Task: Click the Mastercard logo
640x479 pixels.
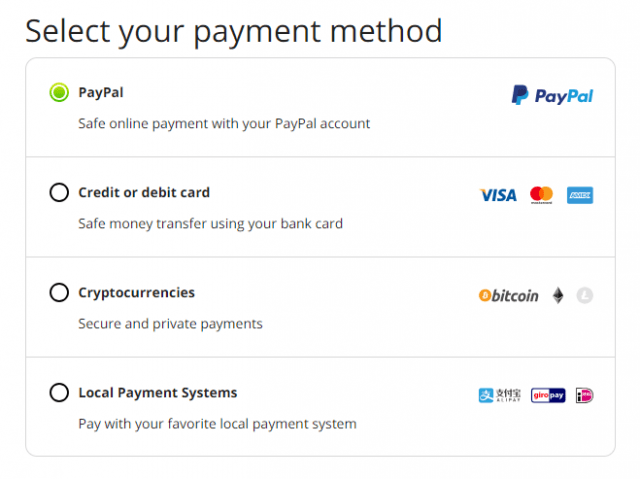Action: (x=541, y=195)
